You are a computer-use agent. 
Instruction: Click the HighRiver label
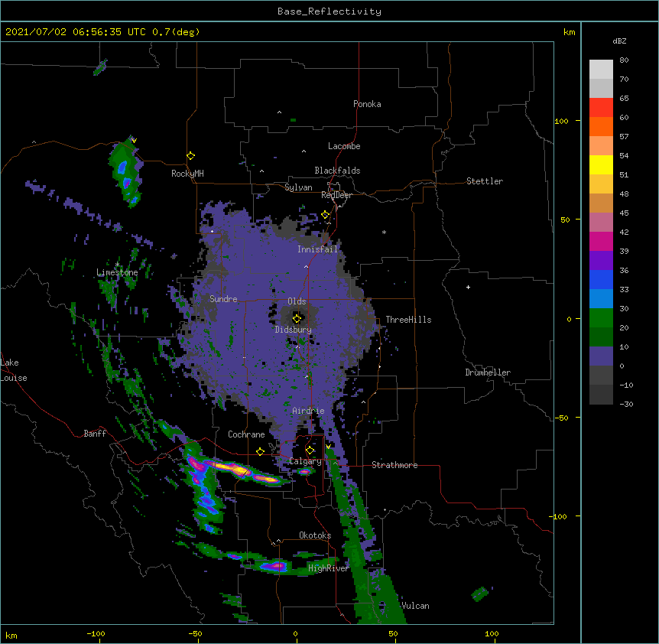pos(329,568)
